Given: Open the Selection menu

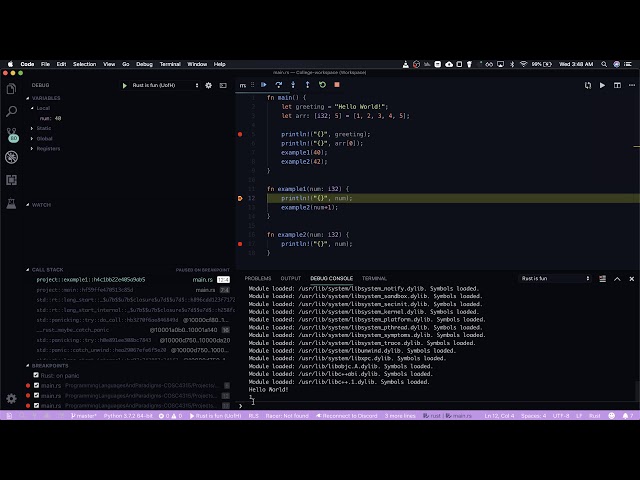Looking at the screenshot, I should click(84, 64).
